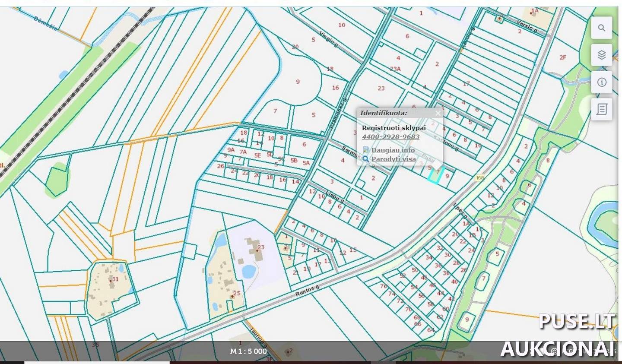622x364 pixels.
Task: Activate the info identify tool
Action: click(602, 82)
